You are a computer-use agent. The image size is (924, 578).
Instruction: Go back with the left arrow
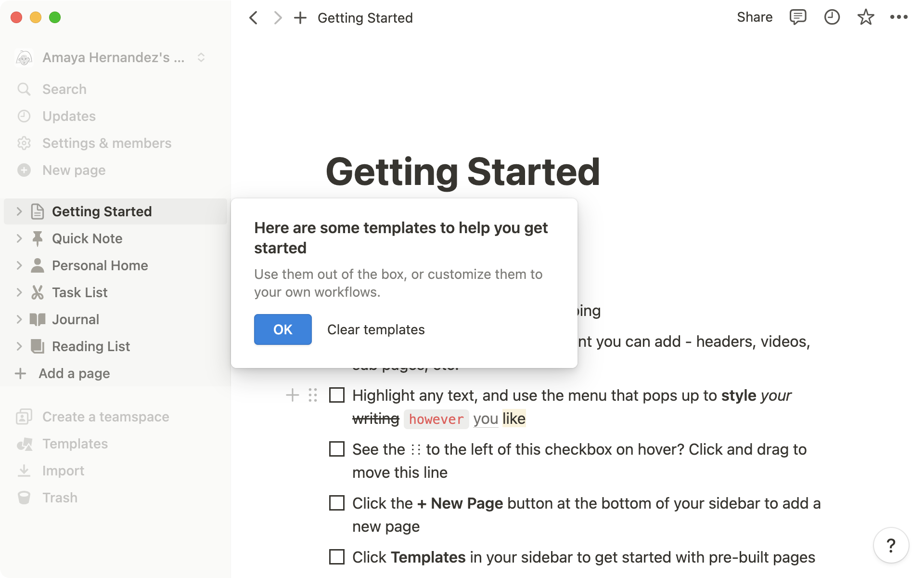click(x=254, y=18)
